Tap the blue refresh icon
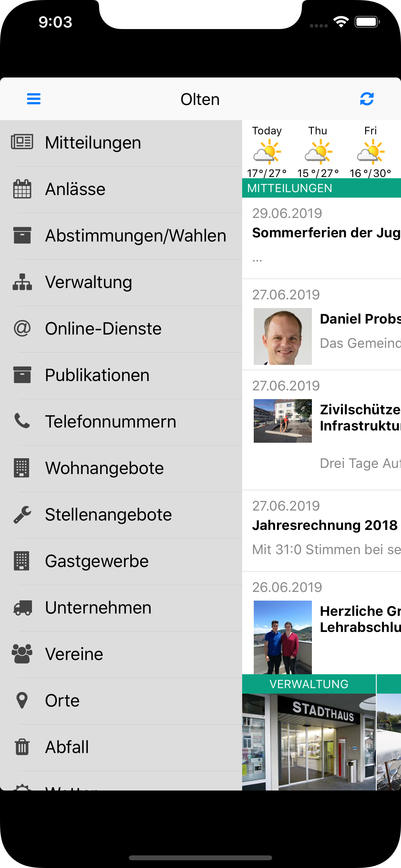The image size is (401, 868). pos(367,99)
